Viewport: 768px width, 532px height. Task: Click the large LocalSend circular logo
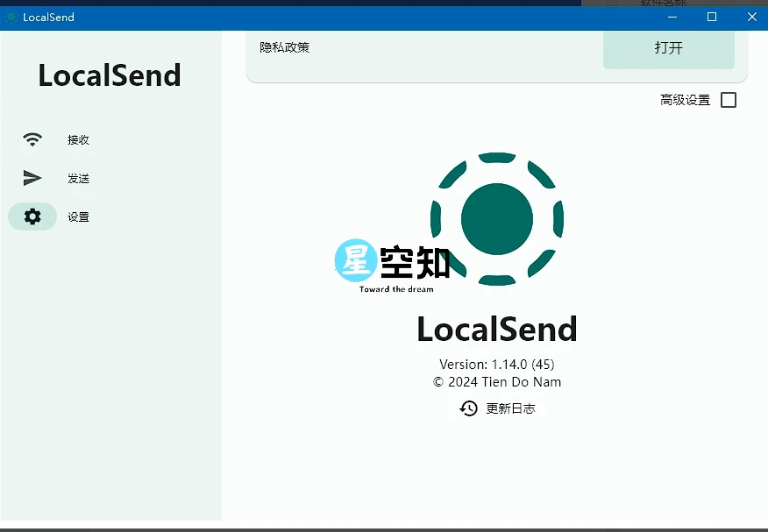click(x=497, y=219)
